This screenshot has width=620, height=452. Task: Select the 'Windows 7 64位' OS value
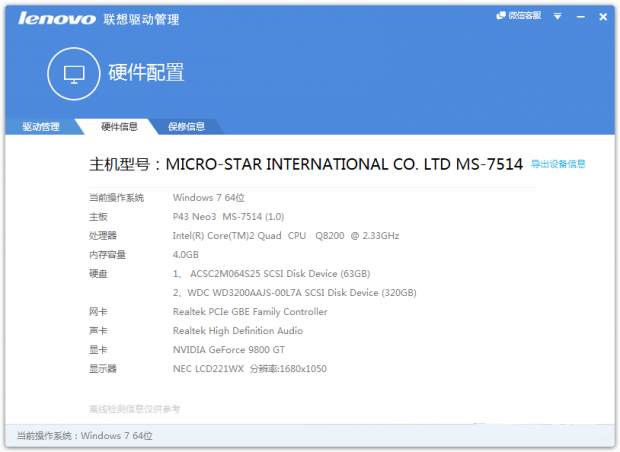point(208,197)
